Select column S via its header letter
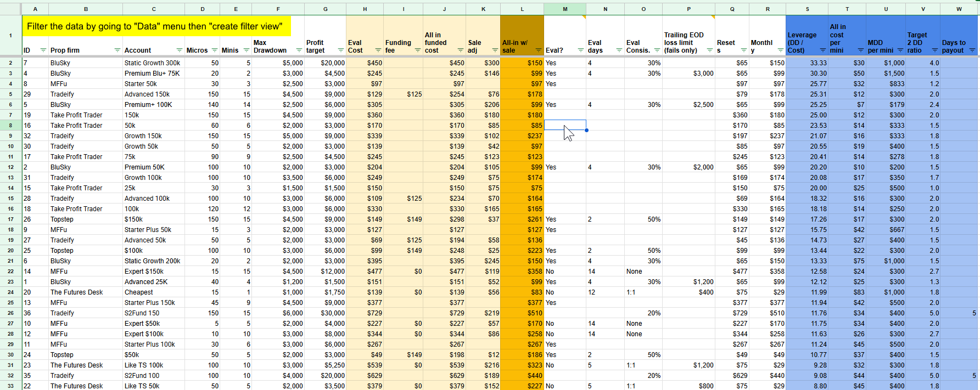980x390 pixels. pyautogui.click(x=807, y=9)
